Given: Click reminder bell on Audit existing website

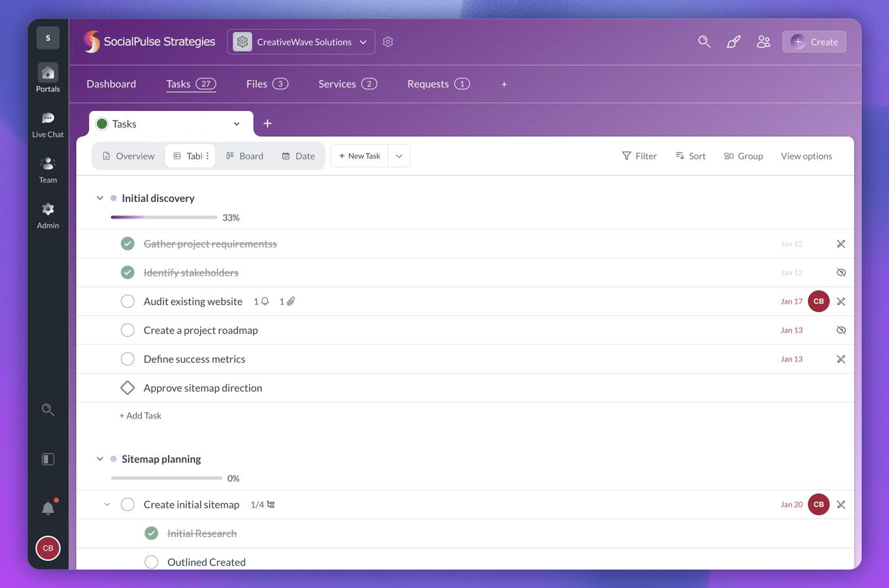Looking at the screenshot, I should point(265,301).
